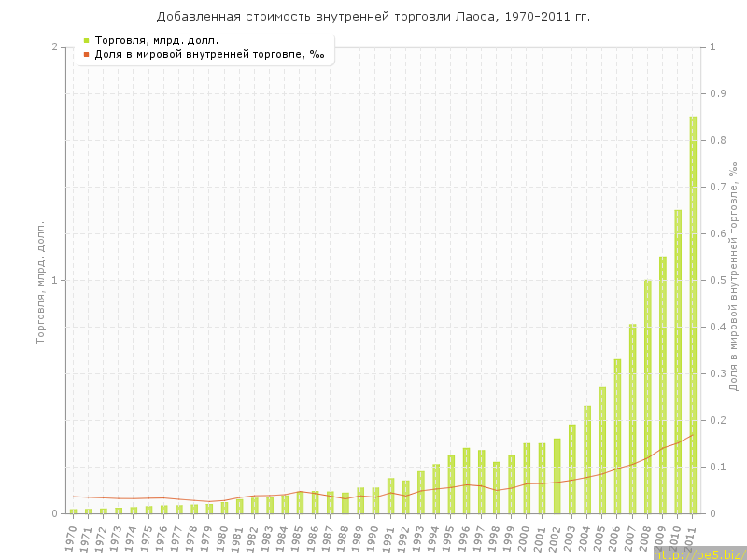Select the 2006 bar
Viewport: 747px width, 560px height.
click(617, 437)
